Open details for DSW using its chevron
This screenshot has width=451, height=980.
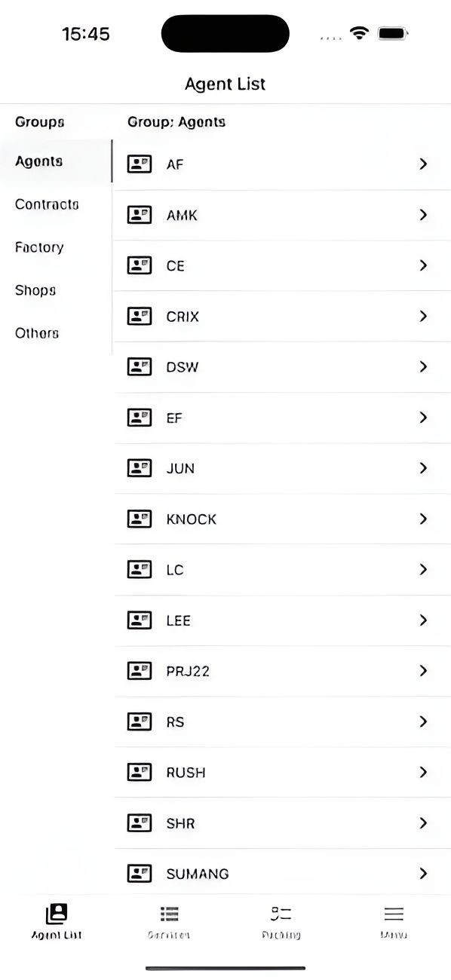pos(423,367)
